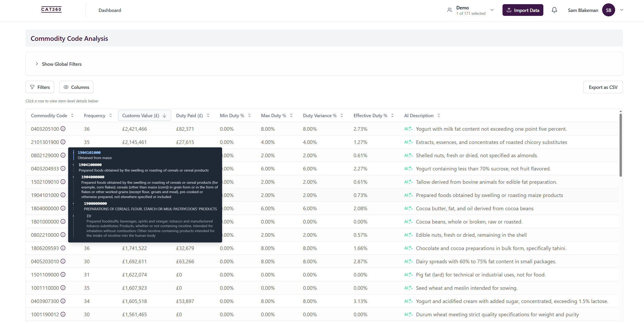Click tooltip code 1904100000
This screenshot has height=322, width=644.
[90, 165]
